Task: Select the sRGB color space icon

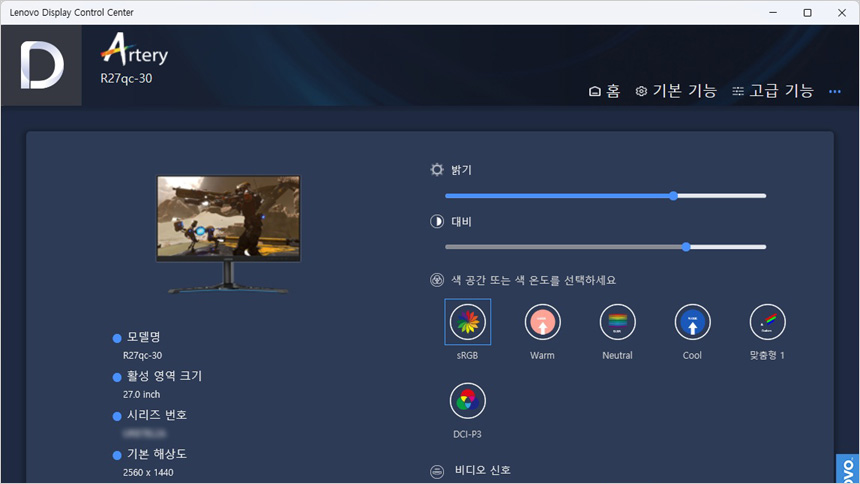Action: 467,322
